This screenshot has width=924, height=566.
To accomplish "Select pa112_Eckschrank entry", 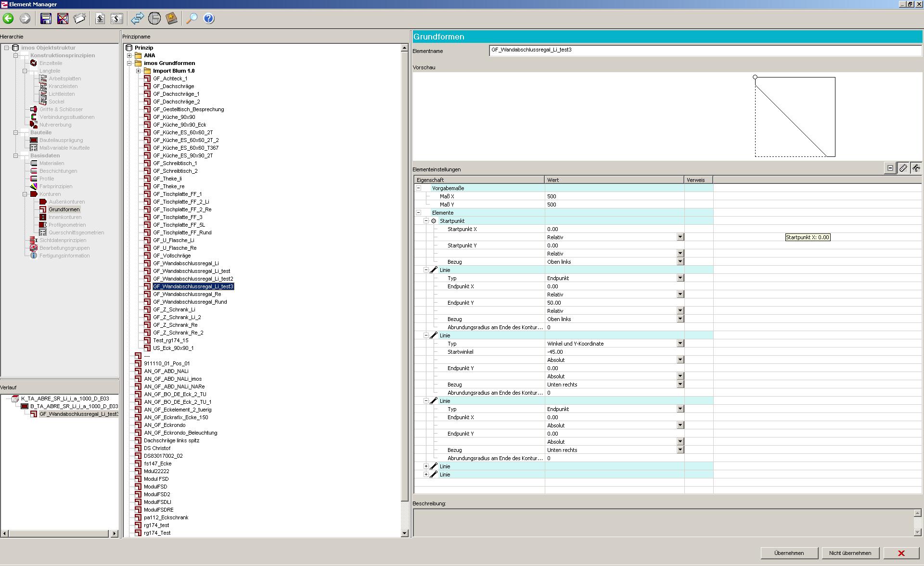I will (166, 517).
